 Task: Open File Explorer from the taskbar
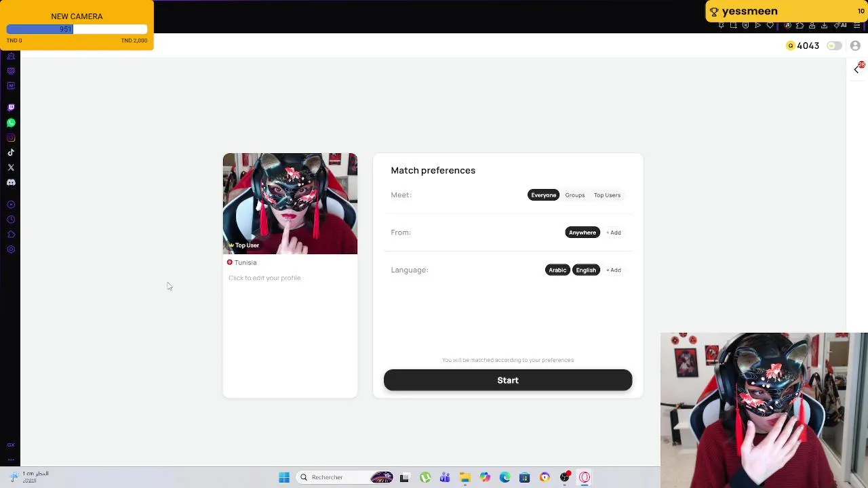[465, 477]
